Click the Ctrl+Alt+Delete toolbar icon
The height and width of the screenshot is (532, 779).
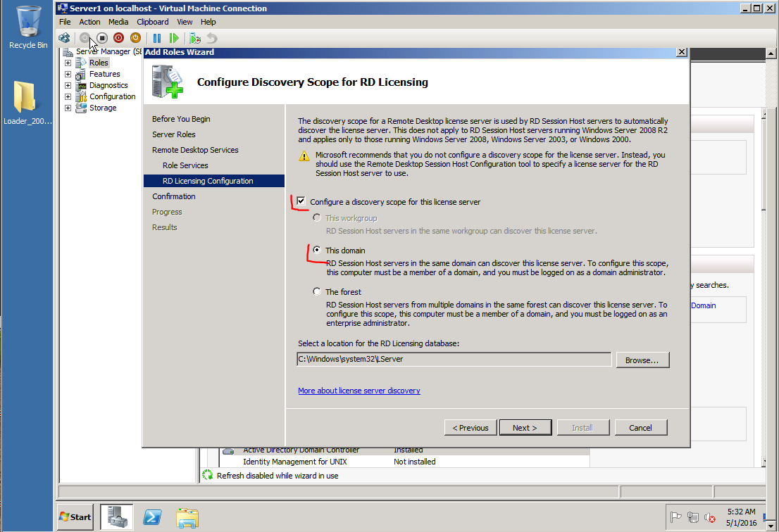[x=64, y=38]
